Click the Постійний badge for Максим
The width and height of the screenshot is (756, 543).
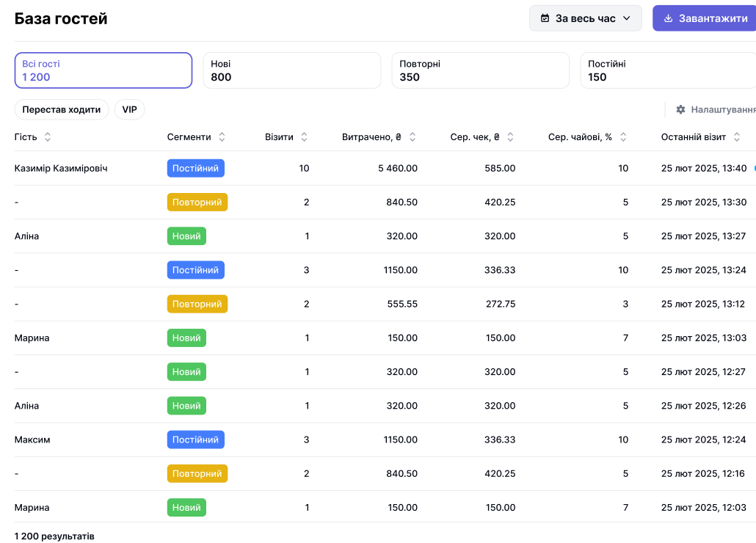click(195, 440)
